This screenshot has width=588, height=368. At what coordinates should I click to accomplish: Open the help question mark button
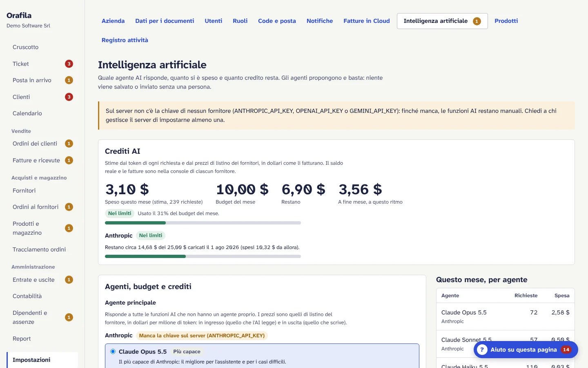(x=526, y=350)
